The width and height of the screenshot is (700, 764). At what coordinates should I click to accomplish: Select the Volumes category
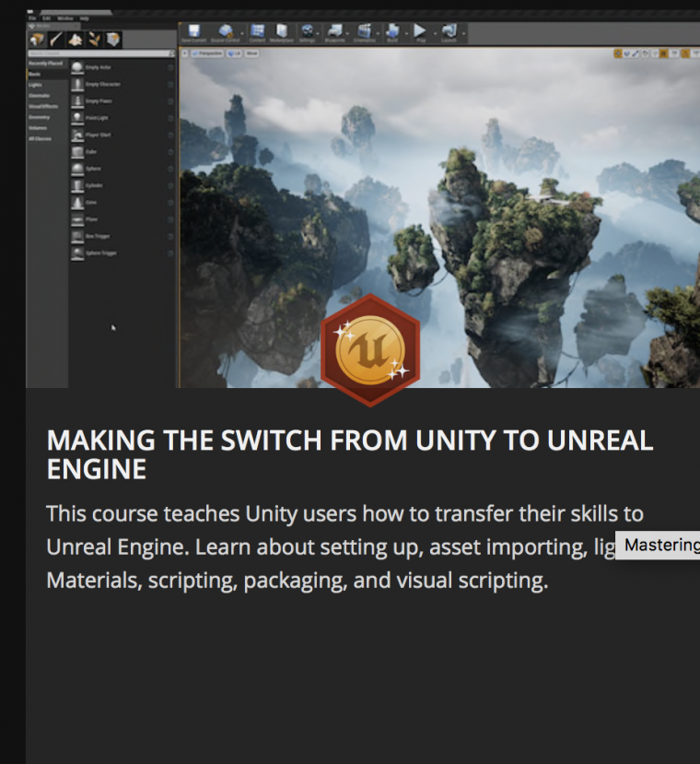point(47,128)
